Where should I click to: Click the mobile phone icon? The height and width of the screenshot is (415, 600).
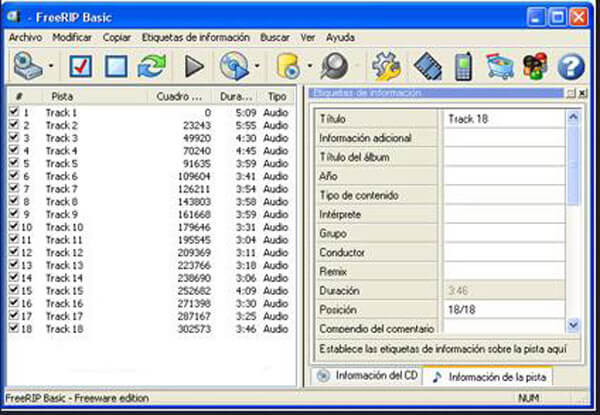pyautogui.click(x=464, y=66)
